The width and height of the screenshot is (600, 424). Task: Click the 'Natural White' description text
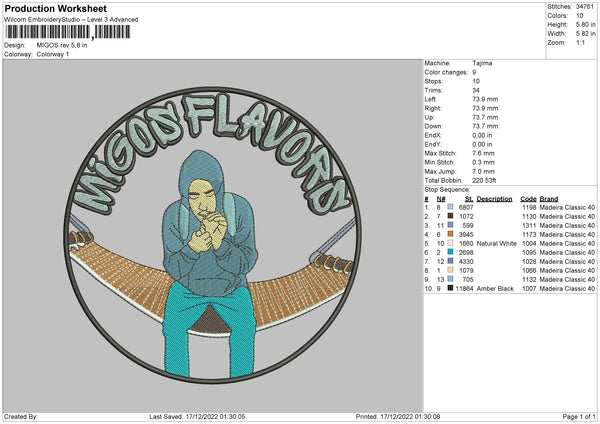pyautogui.click(x=497, y=243)
